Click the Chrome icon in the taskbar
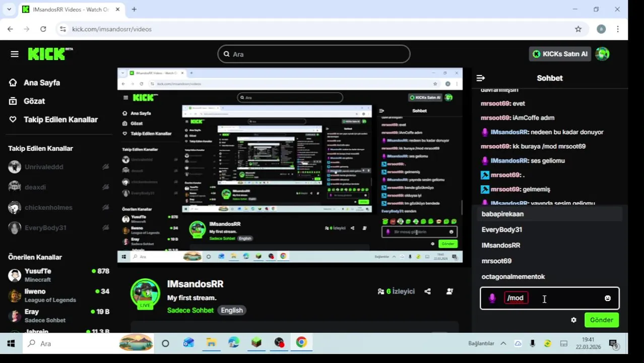The image size is (644, 363). 301,343
